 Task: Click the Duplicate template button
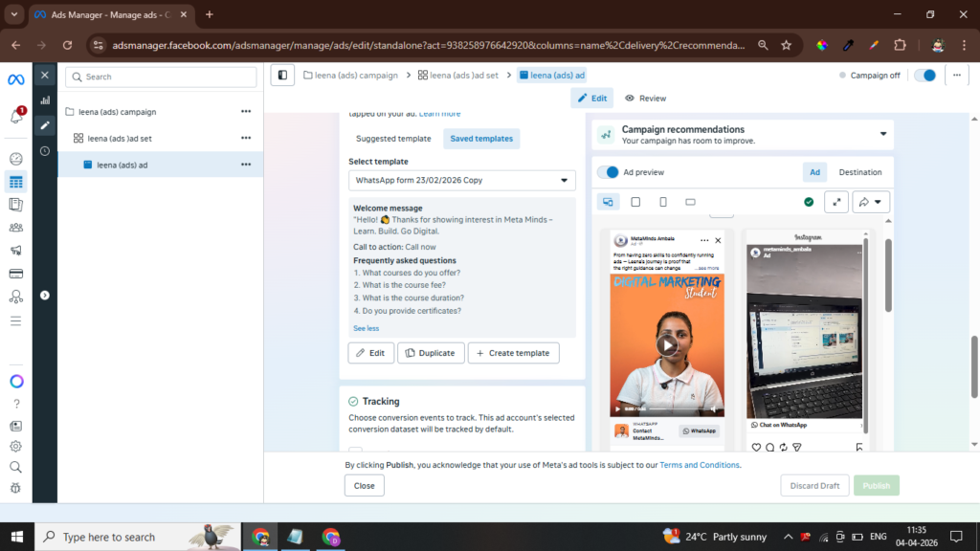pyautogui.click(x=431, y=353)
